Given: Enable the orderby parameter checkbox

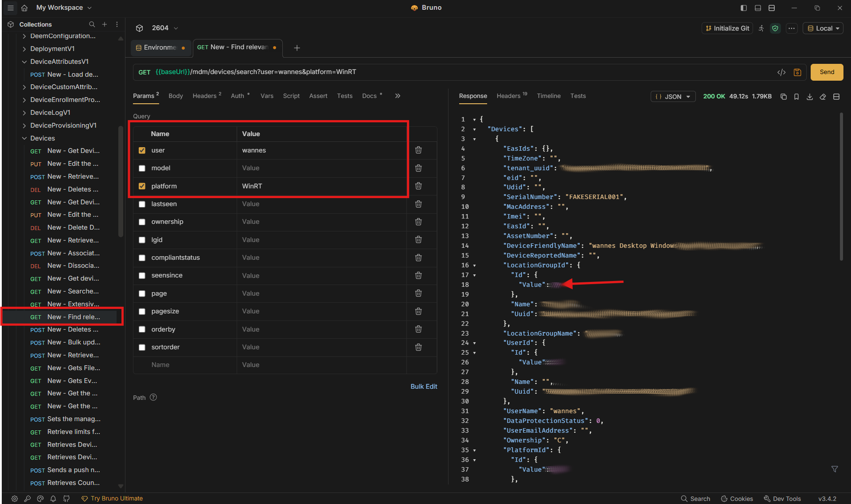Looking at the screenshot, I should click(x=142, y=329).
